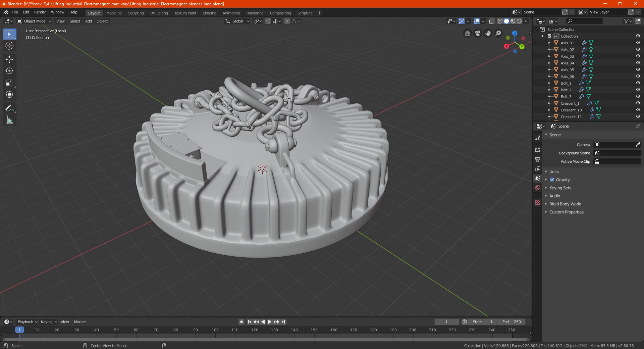The width and height of the screenshot is (644, 349).
Task: Open the File menu
Action: (x=15, y=12)
